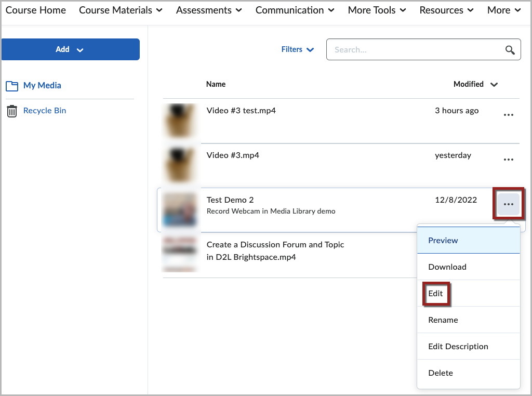Click the My Media folder icon
The height and width of the screenshot is (396, 532).
coord(12,86)
